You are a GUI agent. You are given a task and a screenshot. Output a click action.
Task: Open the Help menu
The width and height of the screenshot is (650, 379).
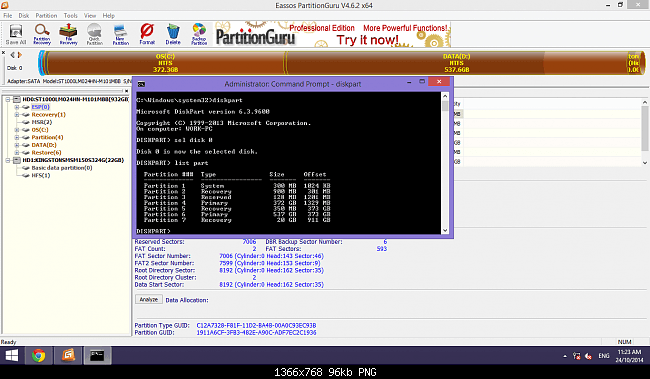(109, 15)
